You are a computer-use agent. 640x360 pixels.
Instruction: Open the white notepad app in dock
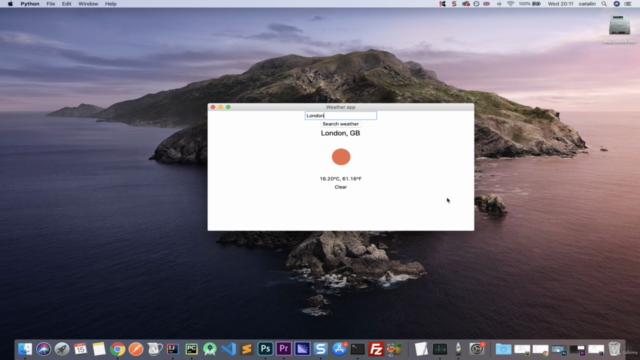point(421,349)
